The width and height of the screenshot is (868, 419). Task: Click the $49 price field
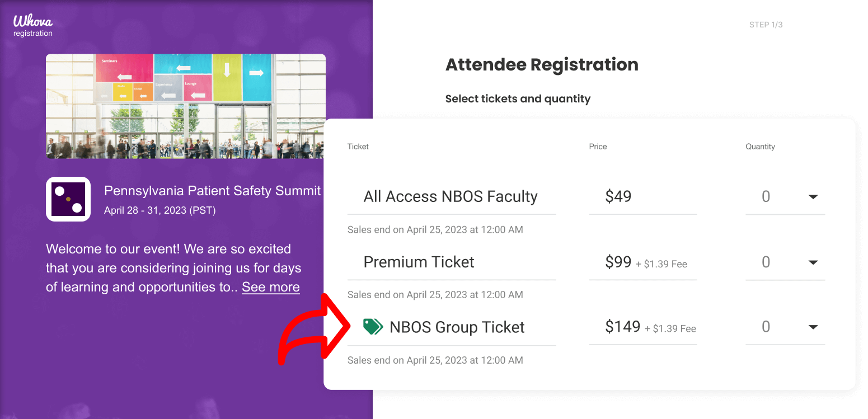click(618, 197)
